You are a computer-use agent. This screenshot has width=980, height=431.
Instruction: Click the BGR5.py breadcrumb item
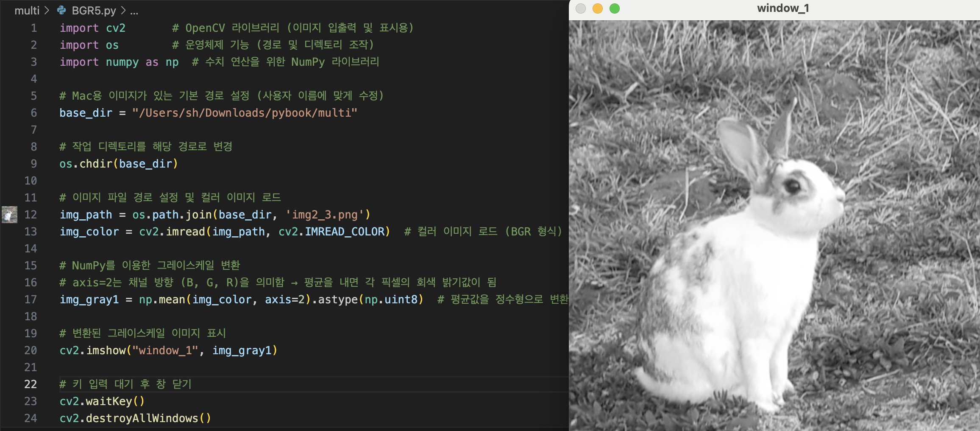[94, 11]
